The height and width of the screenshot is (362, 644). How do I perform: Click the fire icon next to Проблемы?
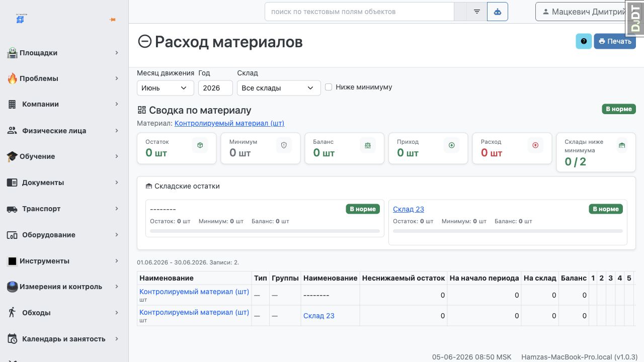coord(12,78)
